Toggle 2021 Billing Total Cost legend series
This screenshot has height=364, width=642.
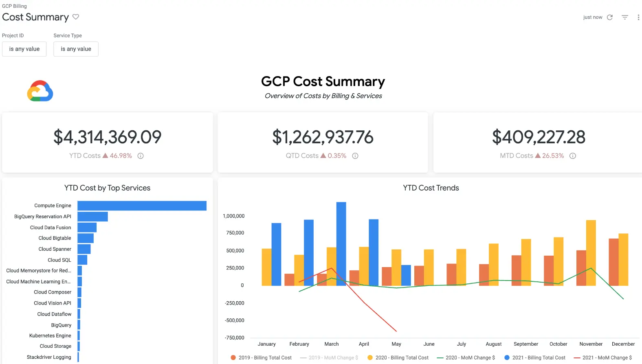(x=535, y=357)
